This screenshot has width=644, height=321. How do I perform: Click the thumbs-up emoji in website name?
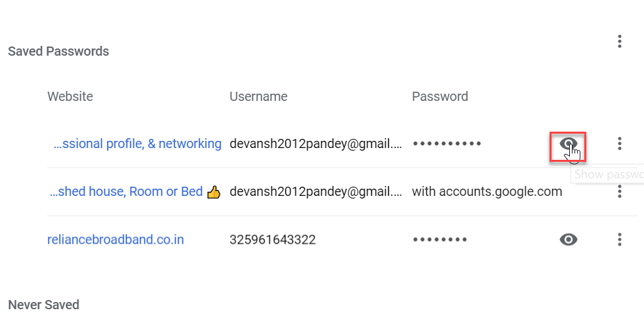213,192
